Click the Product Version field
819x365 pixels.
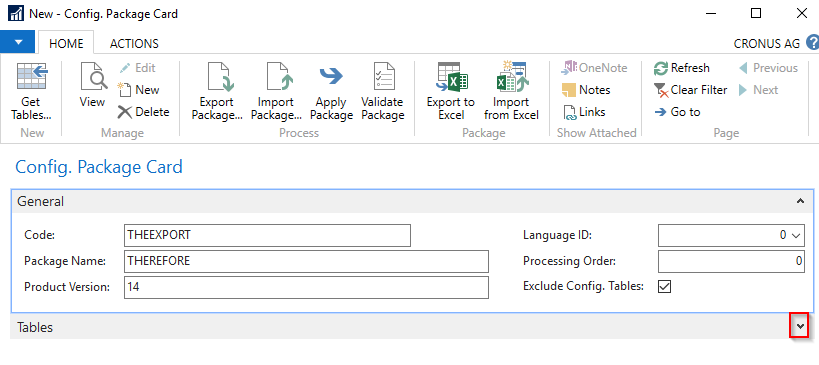(306, 287)
